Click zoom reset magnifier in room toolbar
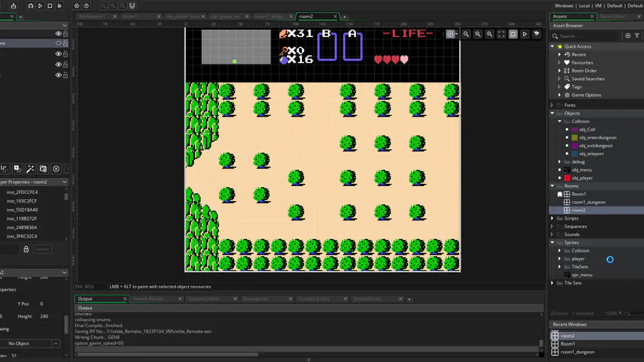Viewport: 644px width, 362px height. [478, 34]
